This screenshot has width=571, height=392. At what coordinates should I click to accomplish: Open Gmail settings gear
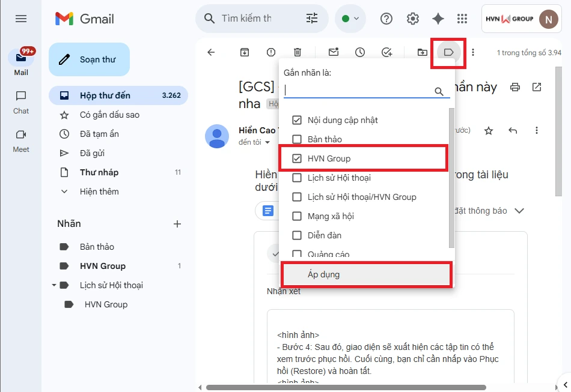[413, 19]
